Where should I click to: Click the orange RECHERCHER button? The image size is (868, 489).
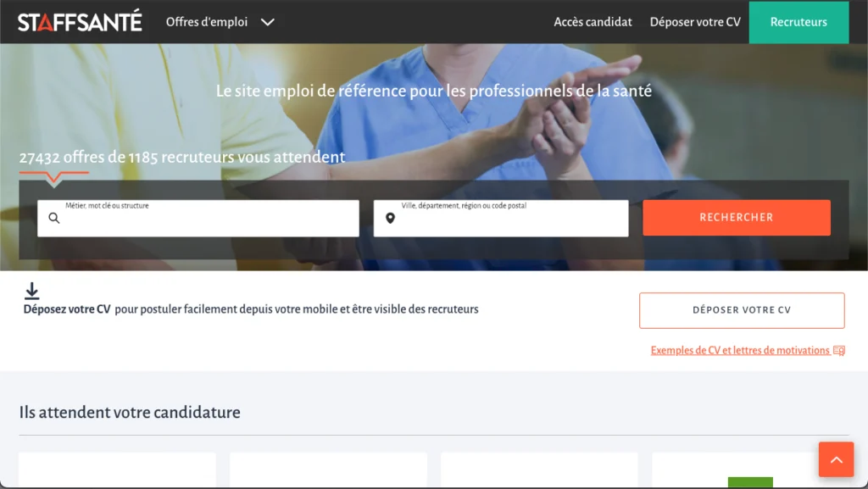(x=737, y=218)
